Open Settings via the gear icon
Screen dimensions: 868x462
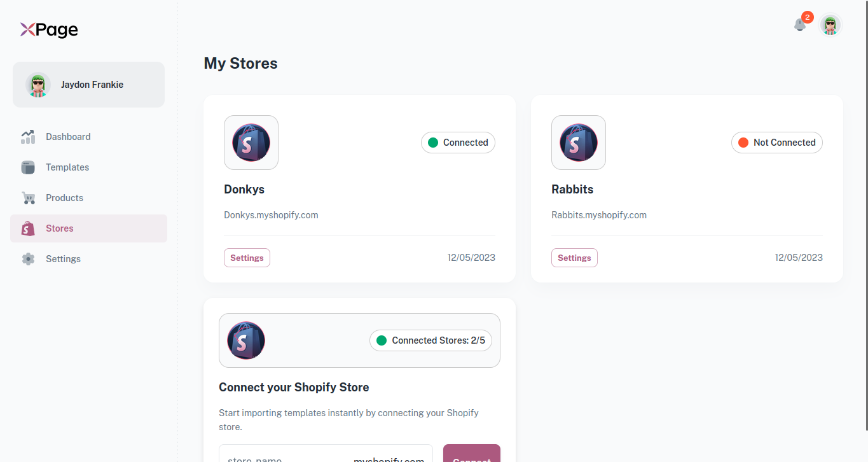(x=28, y=258)
